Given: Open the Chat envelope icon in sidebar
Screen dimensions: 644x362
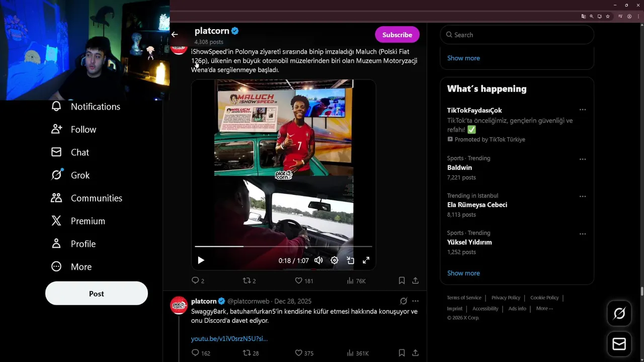Looking at the screenshot, I should pos(56,152).
